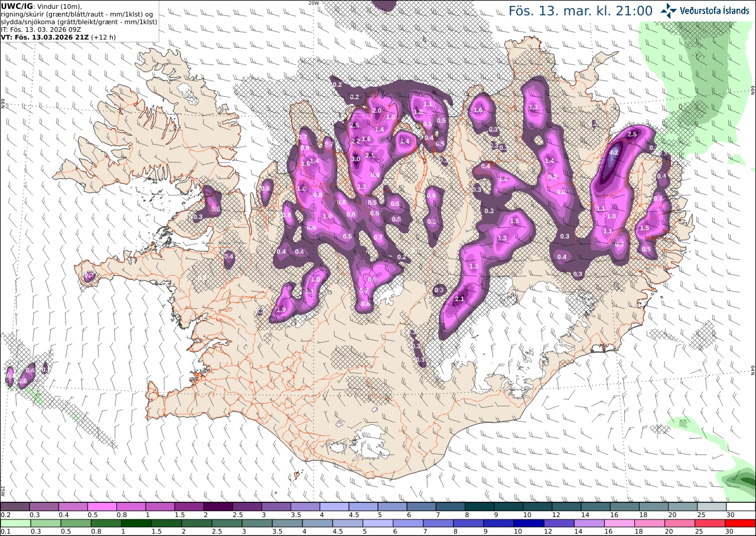Image resolution: width=756 pixels, height=536 pixels.
Task: Pick the top-row snow swatch starting at 6
Action: click(x=421, y=506)
